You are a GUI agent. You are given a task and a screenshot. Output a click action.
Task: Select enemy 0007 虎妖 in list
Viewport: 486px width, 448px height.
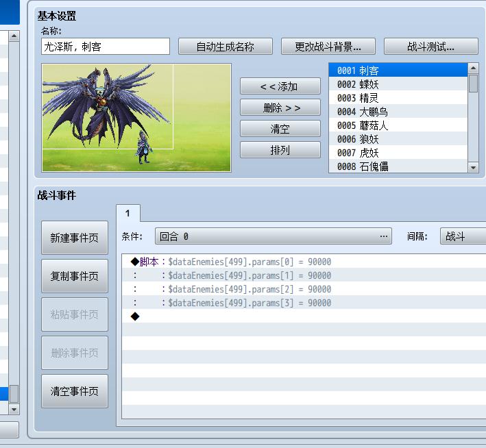point(398,152)
